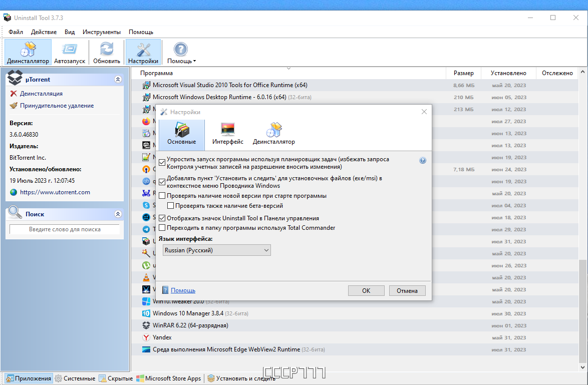Viewport: 588px width, 385px height.
Task: Click the green uTorrent icon in list
Action: coord(146,265)
